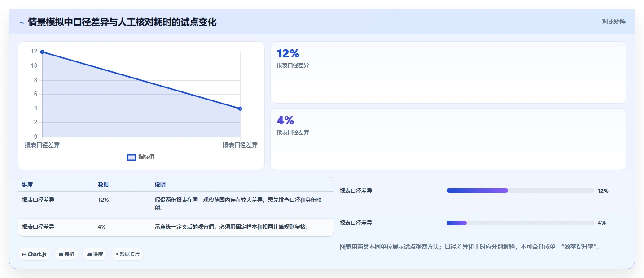Click the 4% value right of the progress bar
The height and width of the screenshot is (278, 644).
point(602,223)
